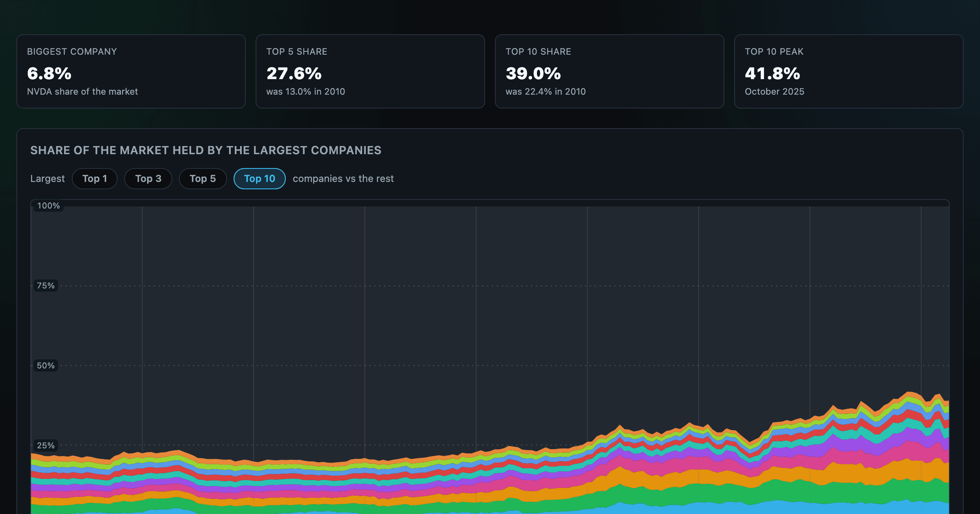Viewport: 980px width, 514px height.
Task: Open the Top 5 Share stat card
Action: pos(370,71)
